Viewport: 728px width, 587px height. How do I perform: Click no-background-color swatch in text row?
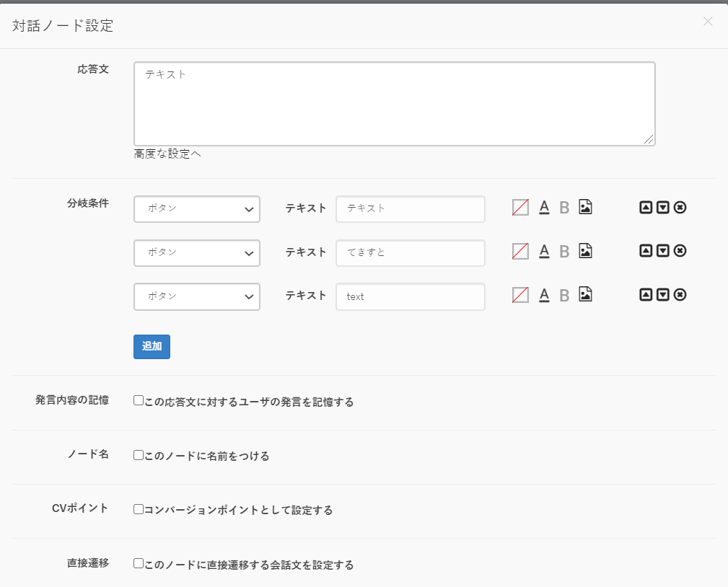[520, 295]
